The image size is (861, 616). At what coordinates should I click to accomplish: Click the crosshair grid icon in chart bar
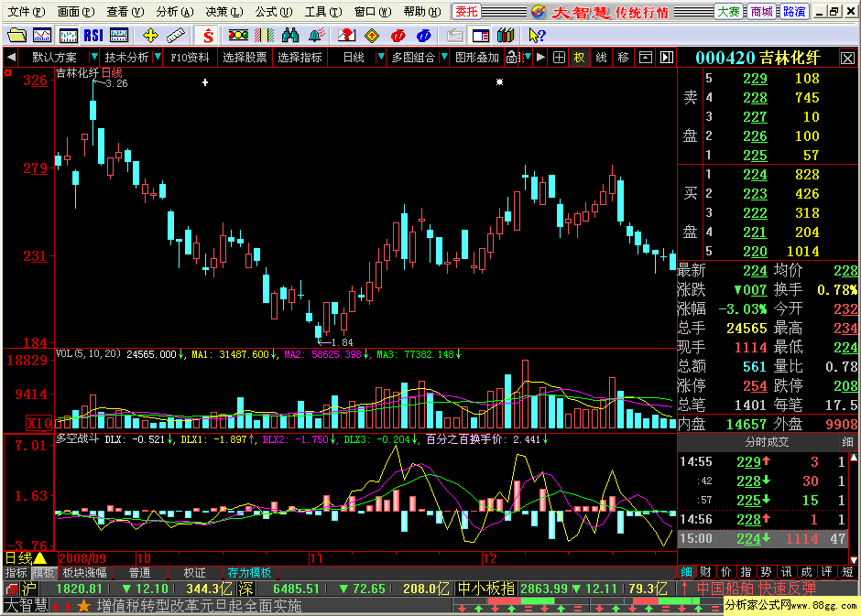point(559,57)
